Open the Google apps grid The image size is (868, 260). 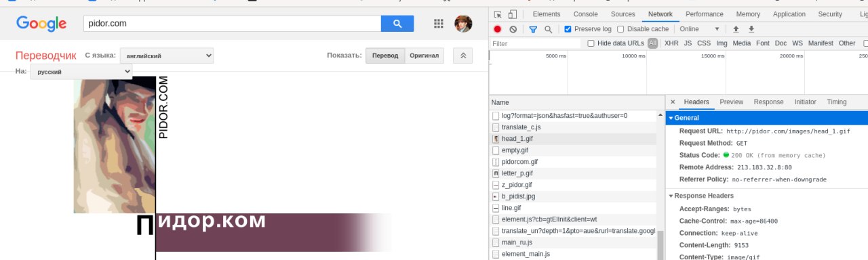tap(439, 24)
